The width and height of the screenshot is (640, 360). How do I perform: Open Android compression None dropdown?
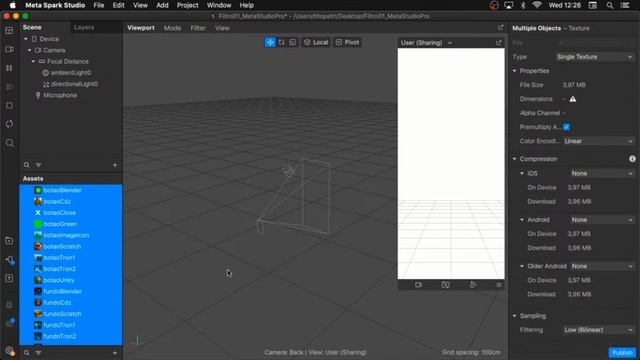tap(602, 220)
